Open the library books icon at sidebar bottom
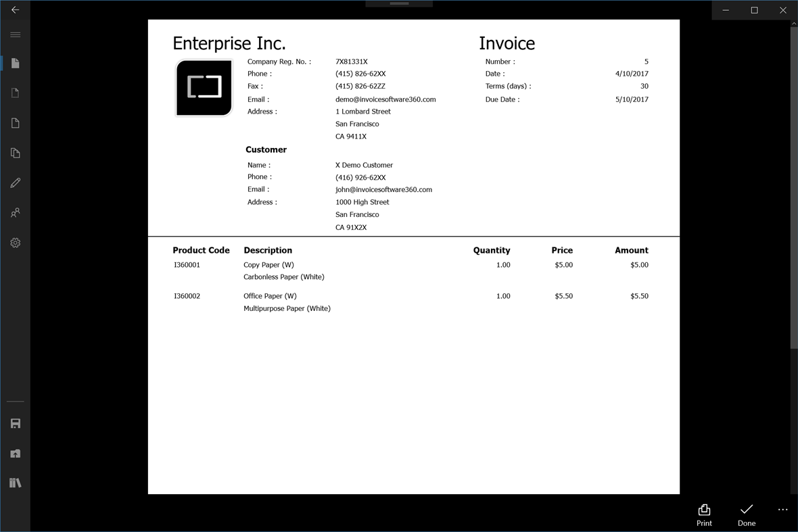 coord(15,483)
